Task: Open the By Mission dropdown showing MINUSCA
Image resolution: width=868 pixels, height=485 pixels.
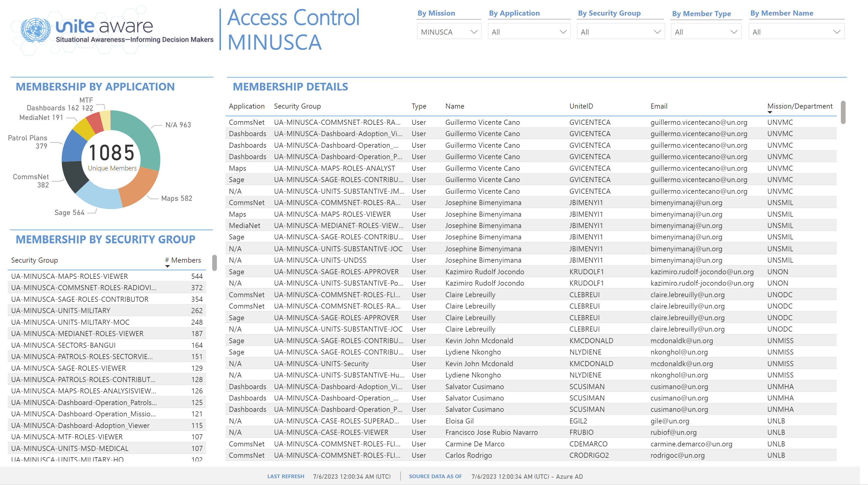Action: pyautogui.click(x=449, y=32)
